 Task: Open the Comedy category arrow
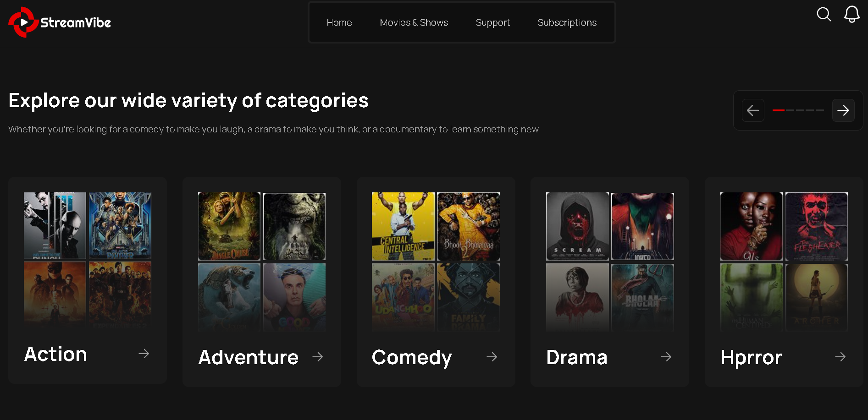[492, 356]
